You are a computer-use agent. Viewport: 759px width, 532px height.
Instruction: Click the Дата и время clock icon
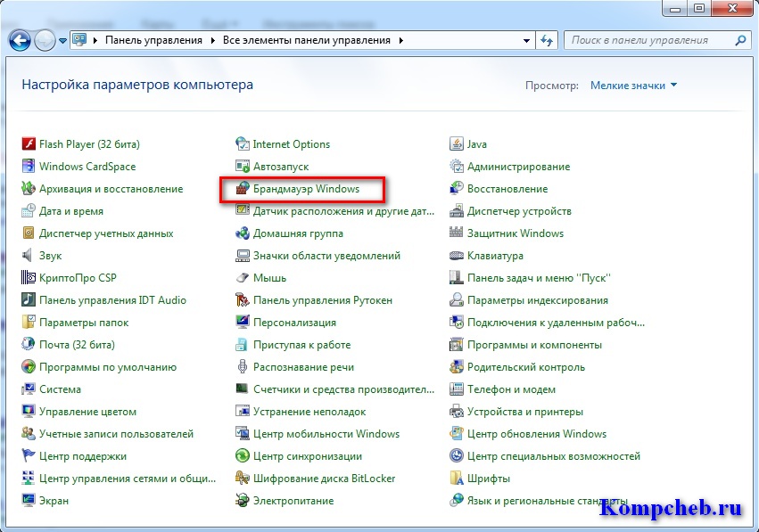click(x=29, y=211)
